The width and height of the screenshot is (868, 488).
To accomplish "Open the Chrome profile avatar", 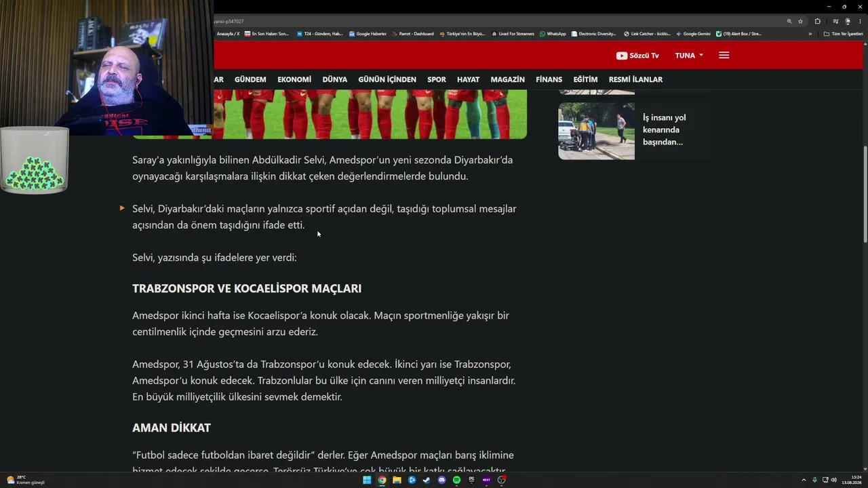I will (847, 21).
